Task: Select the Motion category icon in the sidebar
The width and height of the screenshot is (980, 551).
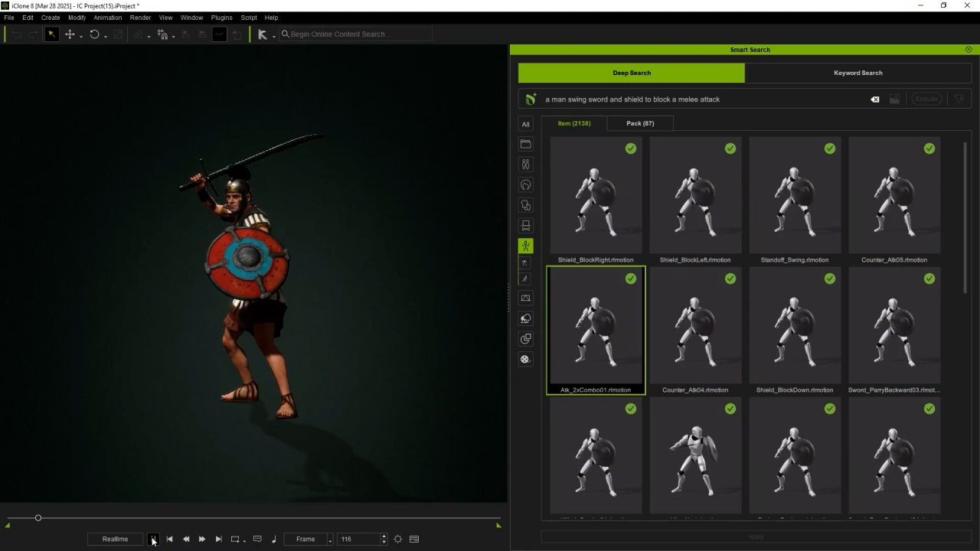Action: coord(525,246)
